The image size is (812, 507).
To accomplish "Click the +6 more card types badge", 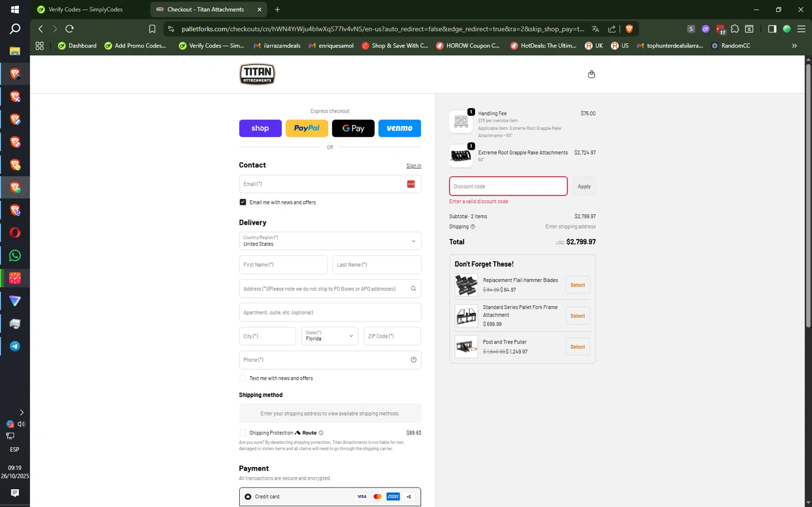I will coord(409,497).
